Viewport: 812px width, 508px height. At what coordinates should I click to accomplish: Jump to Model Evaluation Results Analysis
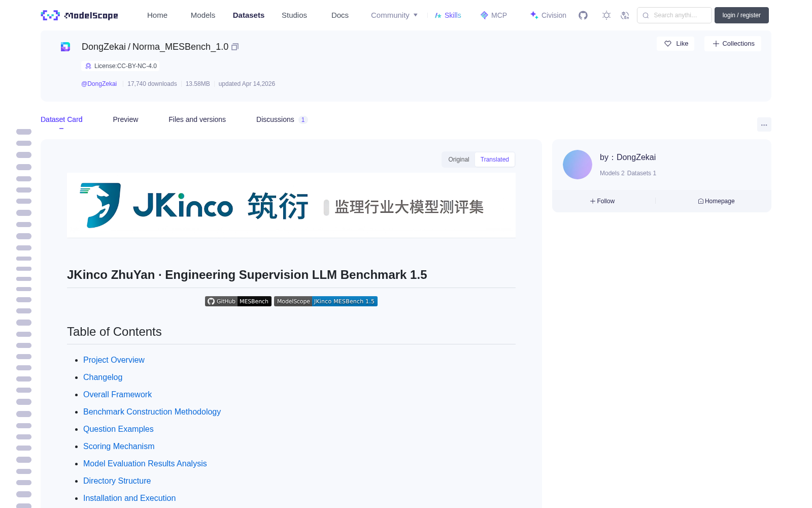pyautogui.click(x=145, y=463)
